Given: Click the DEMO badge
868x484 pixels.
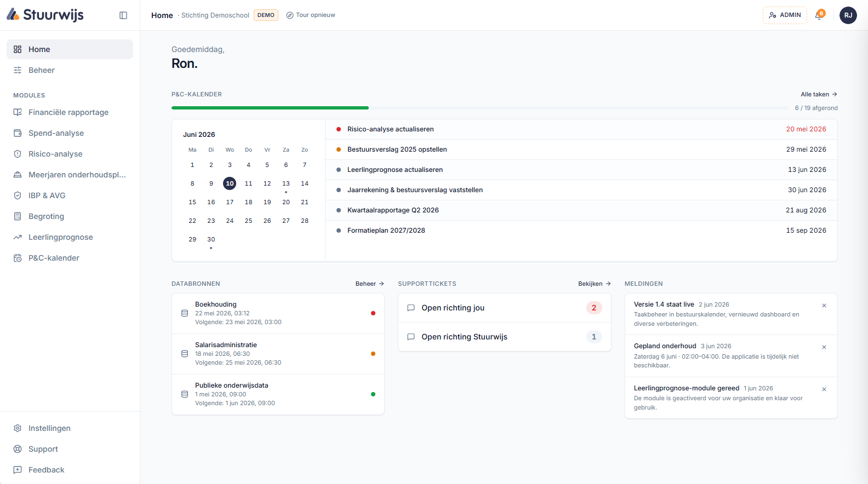Looking at the screenshot, I should (266, 15).
